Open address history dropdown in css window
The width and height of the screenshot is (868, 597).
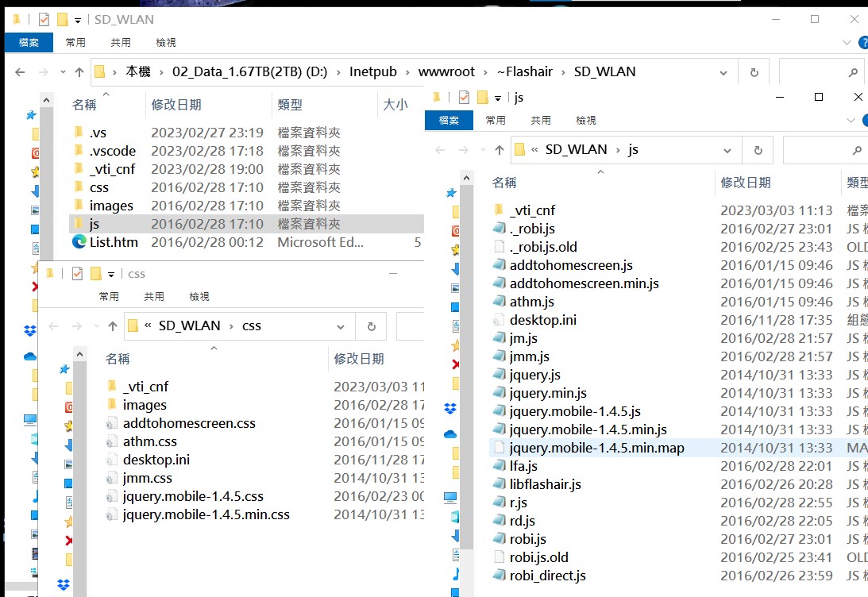point(341,327)
